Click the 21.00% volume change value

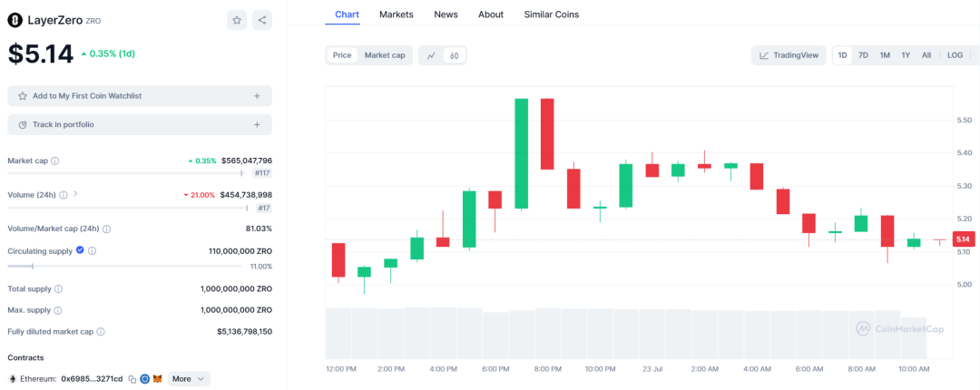click(x=200, y=195)
